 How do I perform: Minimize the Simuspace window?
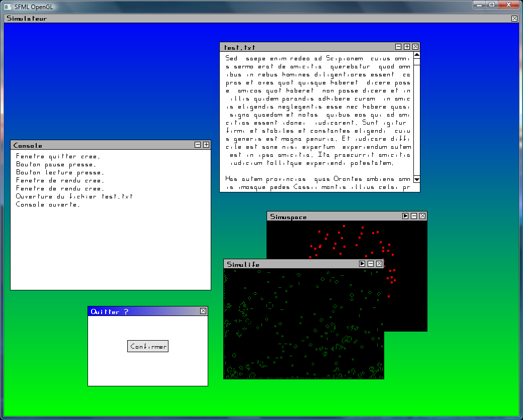[x=414, y=216]
